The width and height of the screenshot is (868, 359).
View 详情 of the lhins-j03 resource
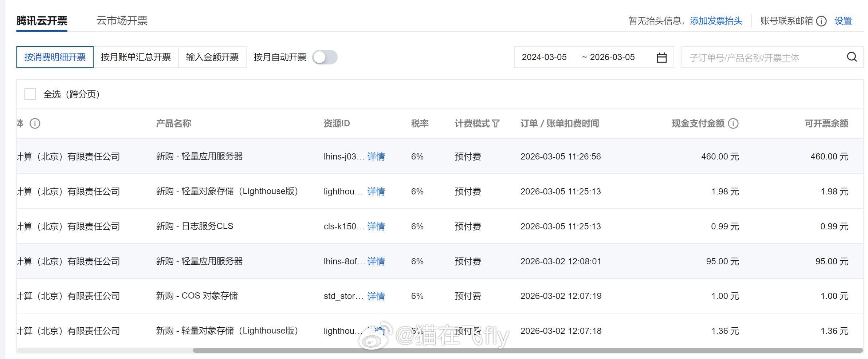pos(376,157)
